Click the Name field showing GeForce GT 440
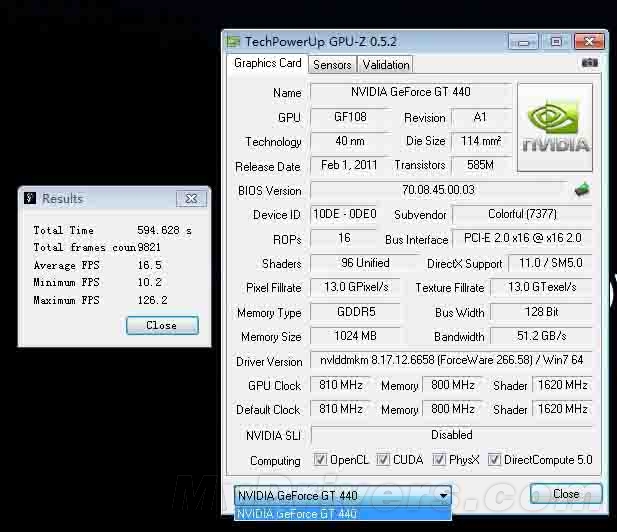The width and height of the screenshot is (617, 532). coord(411,92)
